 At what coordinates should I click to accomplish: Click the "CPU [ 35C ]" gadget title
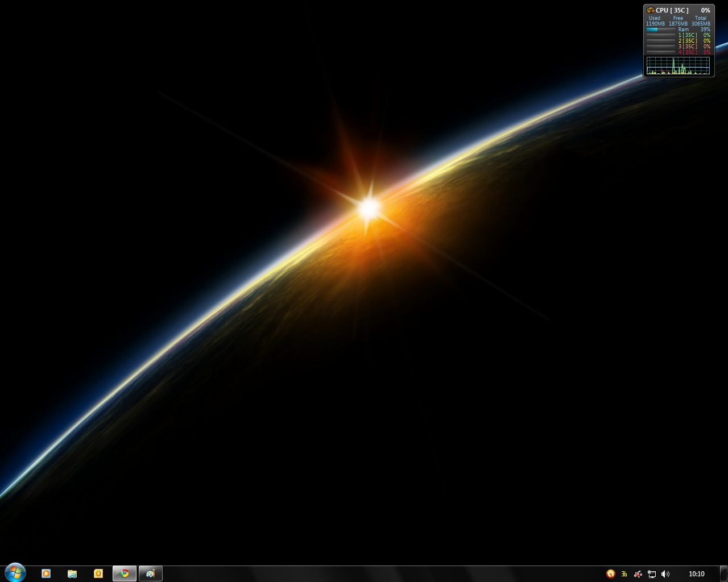tap(672, 10)
